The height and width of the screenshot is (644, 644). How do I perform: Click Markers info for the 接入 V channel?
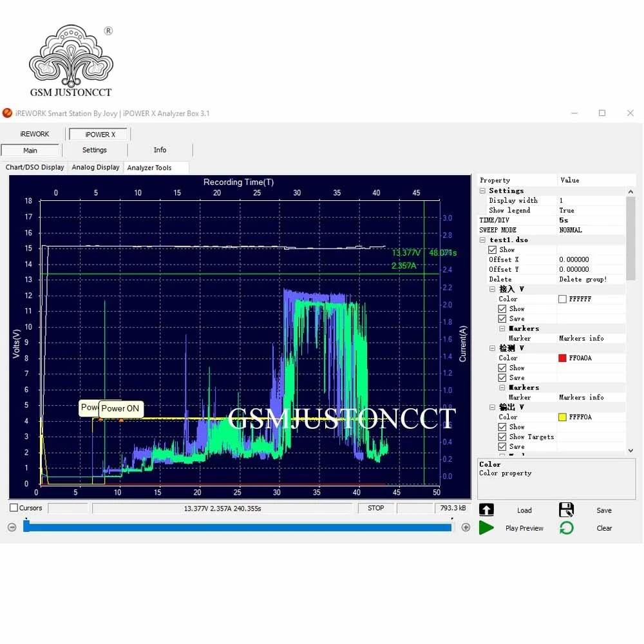pyautogui.click(x=582, y=339)
